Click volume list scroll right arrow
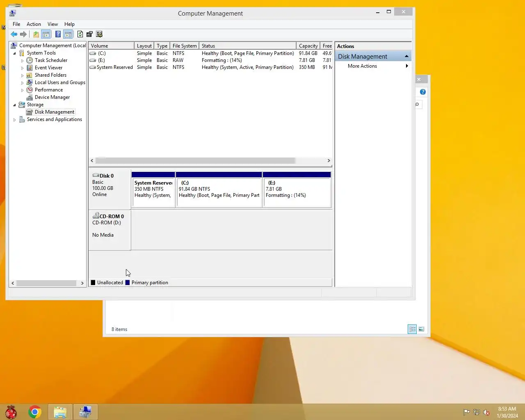Screen dimensions: 525x420 point(329,161)
